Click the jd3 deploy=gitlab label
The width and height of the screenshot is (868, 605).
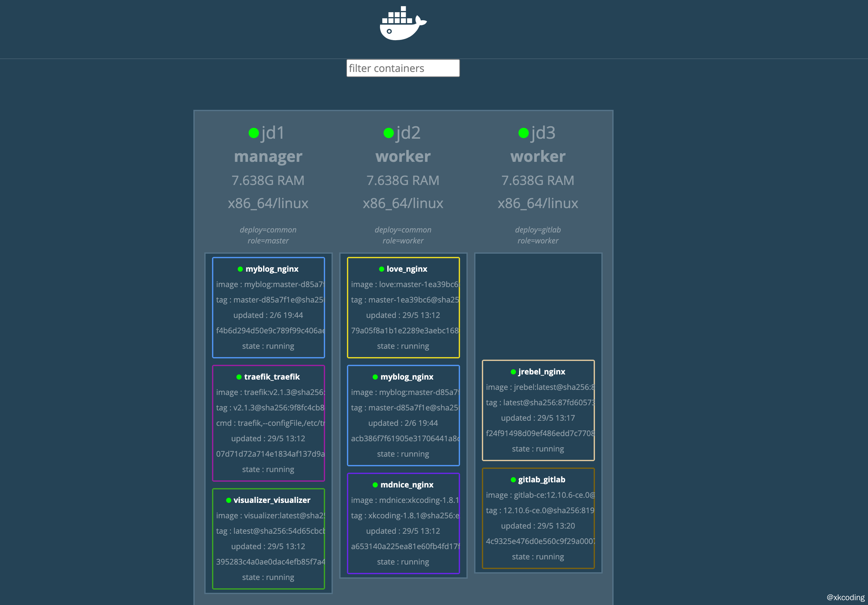pos(537,230)
